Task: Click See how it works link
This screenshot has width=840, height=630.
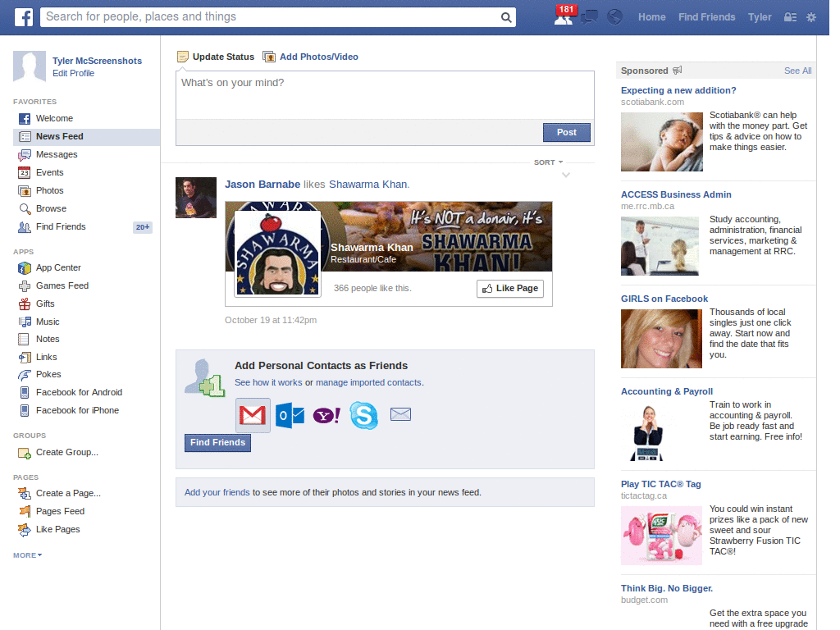Action: point(268,382)
